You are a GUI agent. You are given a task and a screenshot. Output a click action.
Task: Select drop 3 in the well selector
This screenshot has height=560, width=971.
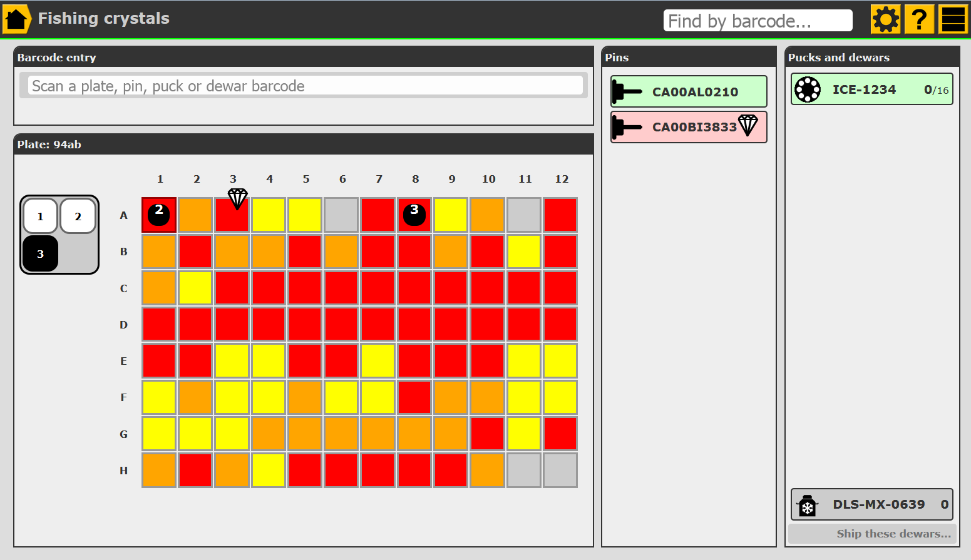pos(41,254)
